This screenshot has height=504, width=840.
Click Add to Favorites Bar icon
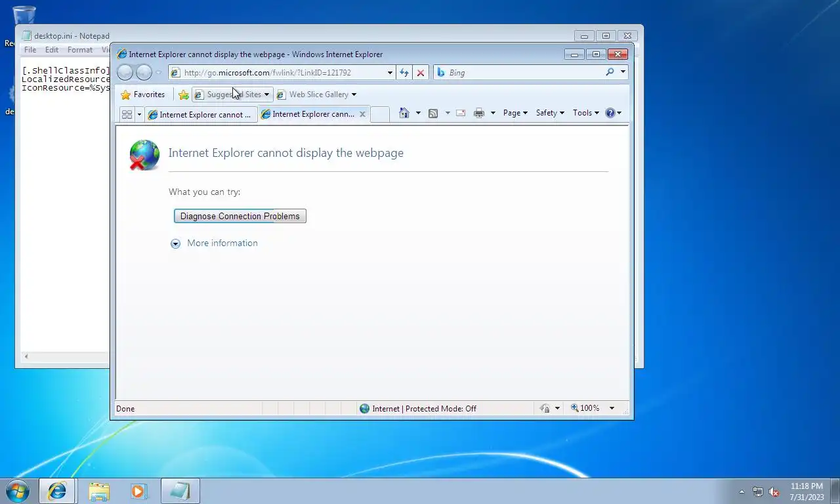184,94
